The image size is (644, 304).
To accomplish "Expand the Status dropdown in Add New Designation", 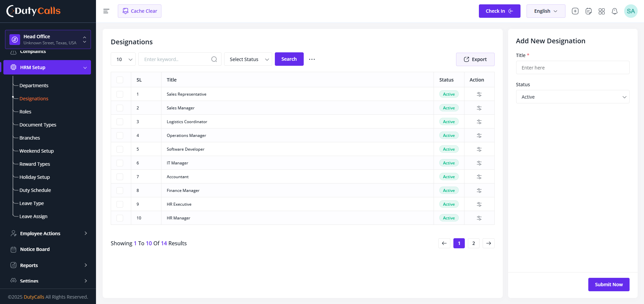I will click(573, 97).
